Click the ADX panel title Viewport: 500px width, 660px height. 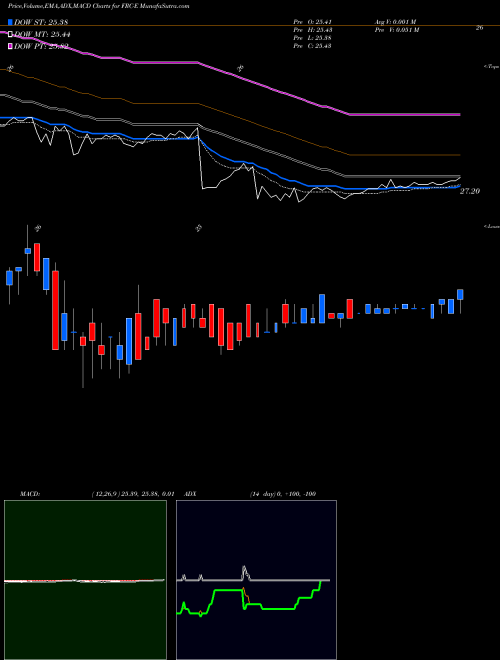190,494
